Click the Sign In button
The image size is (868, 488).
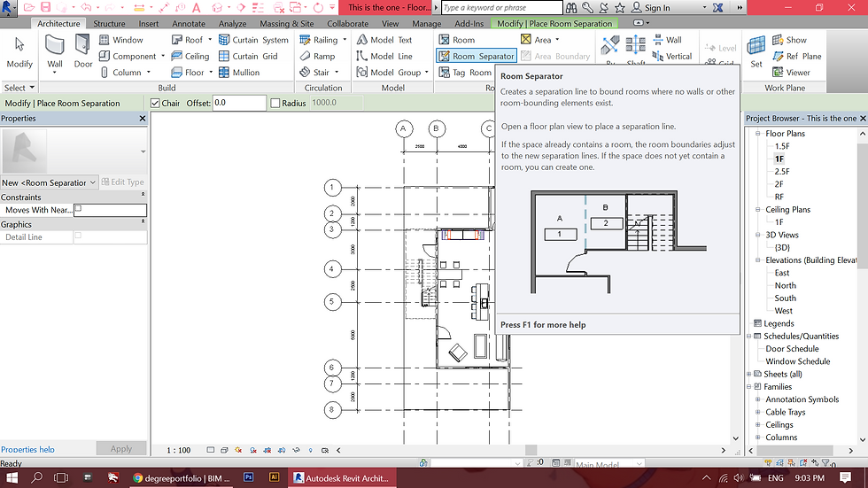(x=651, y=8)
